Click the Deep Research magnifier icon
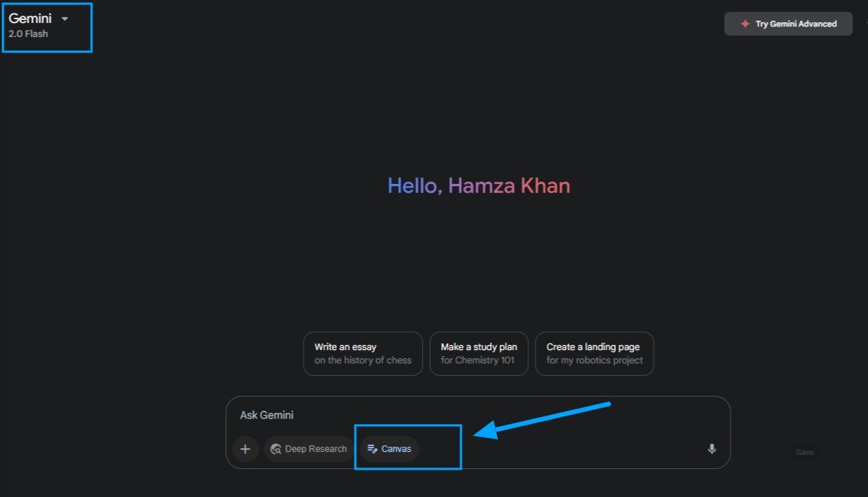Viewport: 868px width, 497px height. click(x=276, y=449)
